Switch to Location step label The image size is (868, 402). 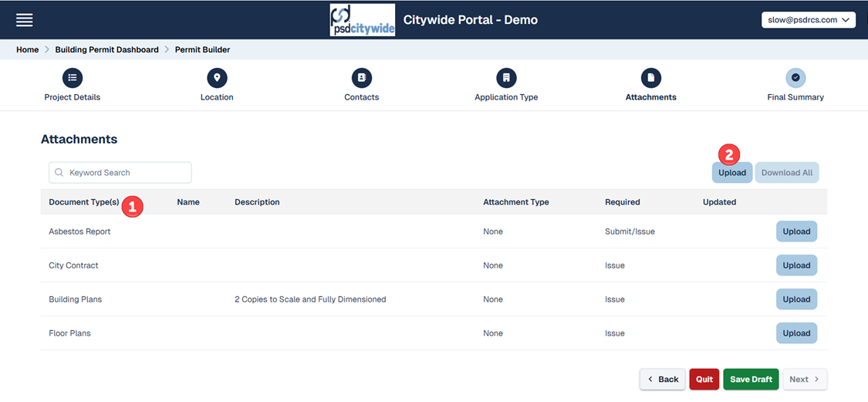tap(217, 97)
